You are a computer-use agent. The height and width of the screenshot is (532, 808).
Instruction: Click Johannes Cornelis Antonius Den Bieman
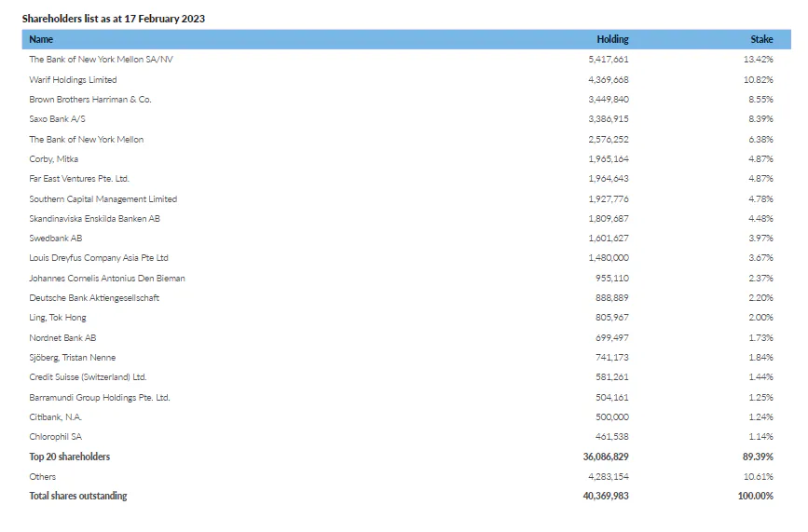pyautogui.click(x=107, y=279)
